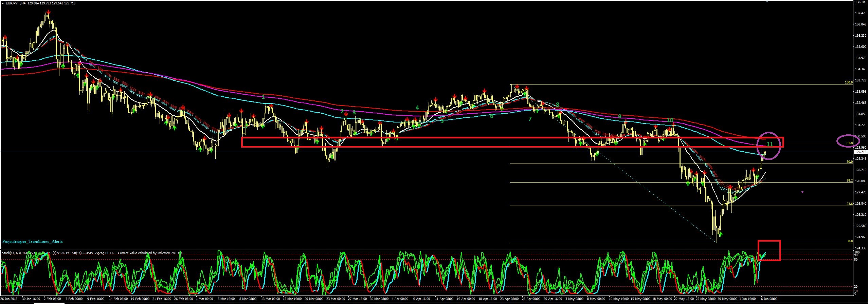Click the 136.230 price scale value
The image size is (868, 304).
(861, 35)
